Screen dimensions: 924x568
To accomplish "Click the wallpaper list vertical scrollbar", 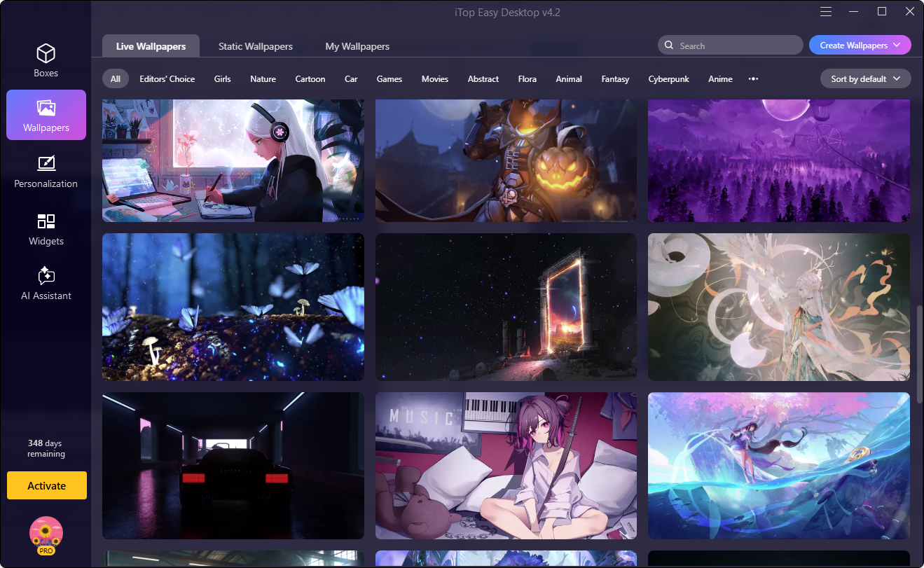I will tap(919, 354).
